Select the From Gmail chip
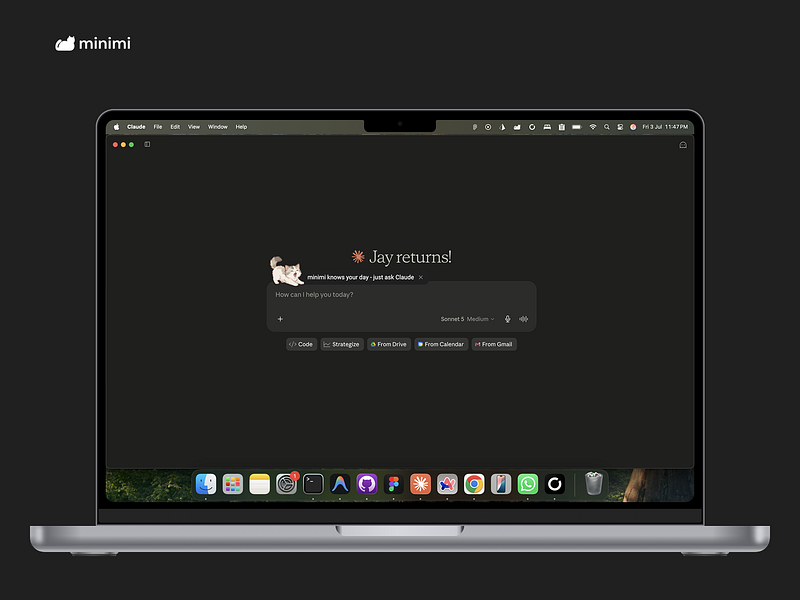The width and height of the screenshot is (800, 600). (494, 344)
